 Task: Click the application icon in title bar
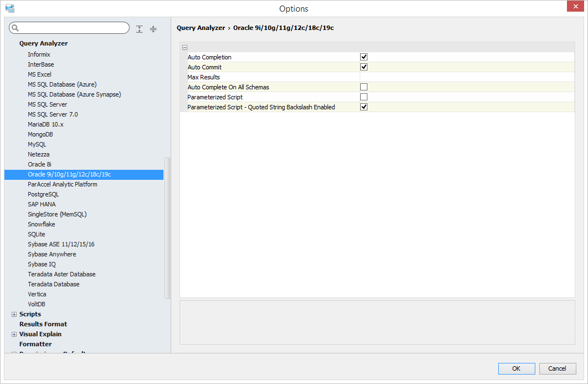(9, 8)
